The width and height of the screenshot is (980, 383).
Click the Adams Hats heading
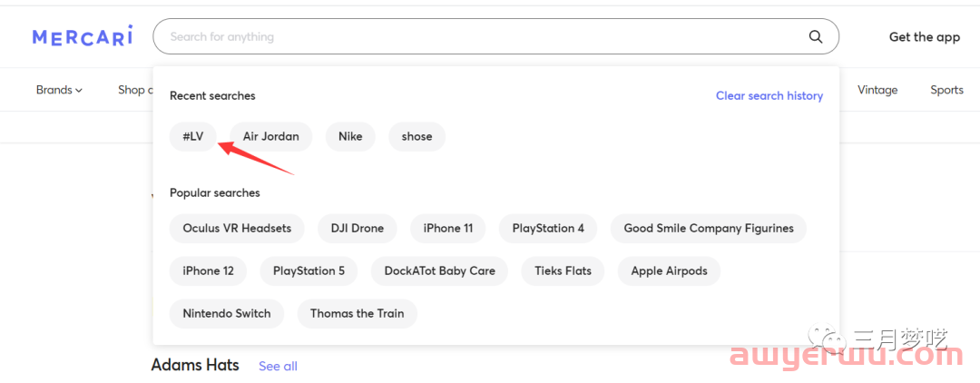click(x=195, y=365)
